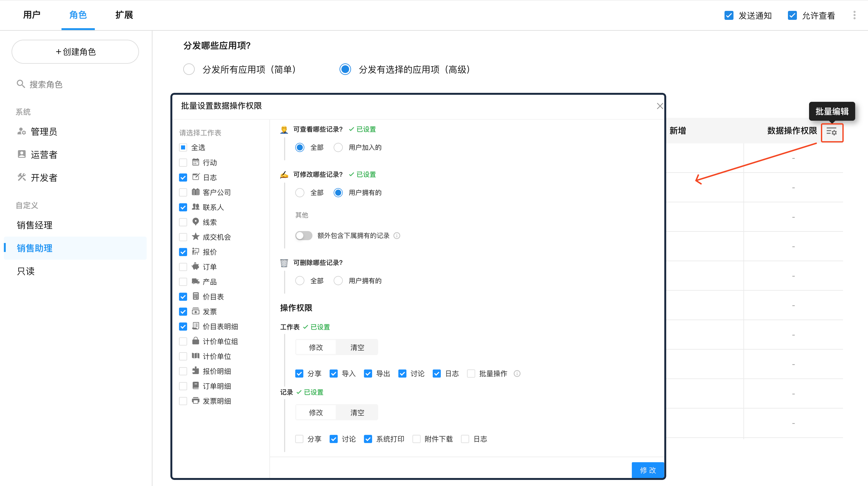
Task: Uncheck the 发送通知 checkbox
Action: point(729,15)
